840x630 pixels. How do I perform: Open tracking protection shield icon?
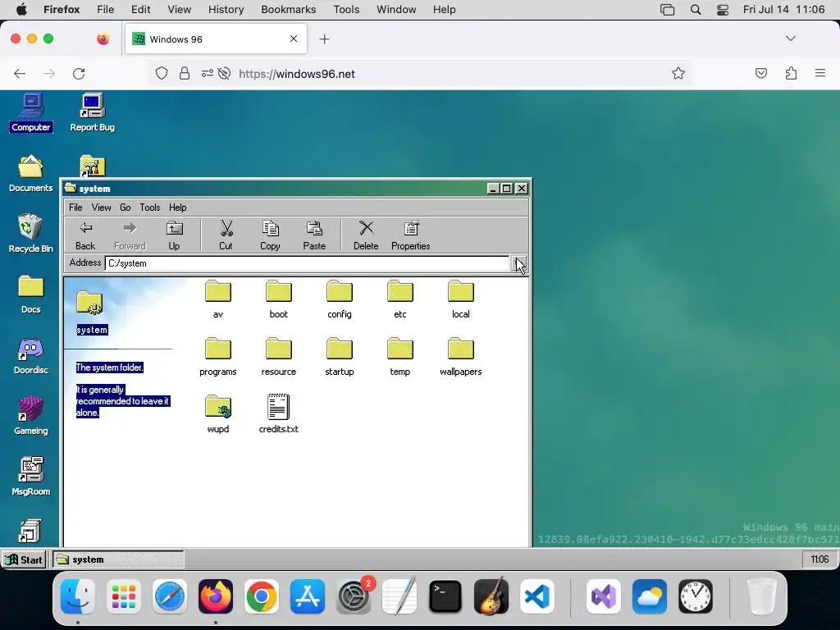point(162,73)
